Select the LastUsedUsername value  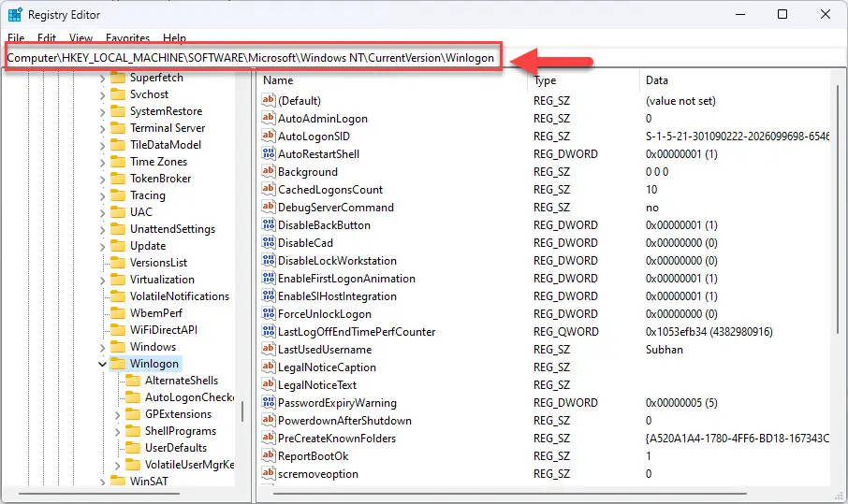pos(319,350)
